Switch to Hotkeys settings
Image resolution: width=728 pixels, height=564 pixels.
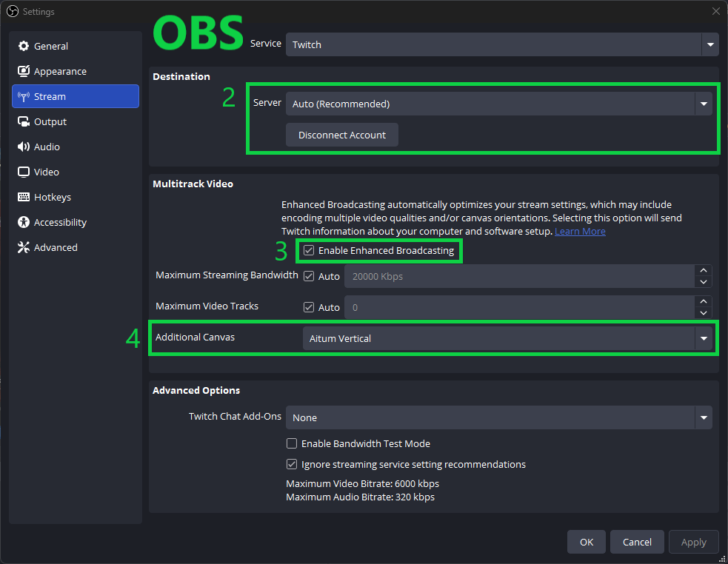click(76, 197)
